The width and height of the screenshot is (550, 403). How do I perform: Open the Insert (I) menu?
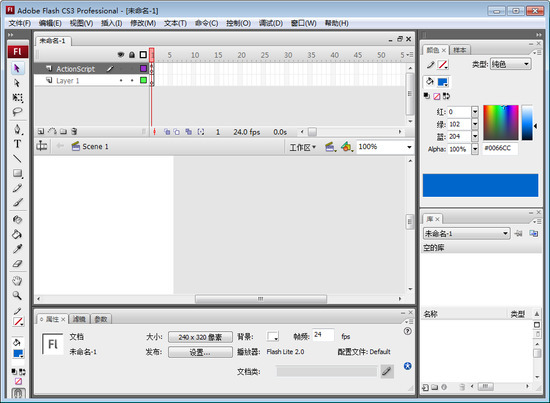112,23
